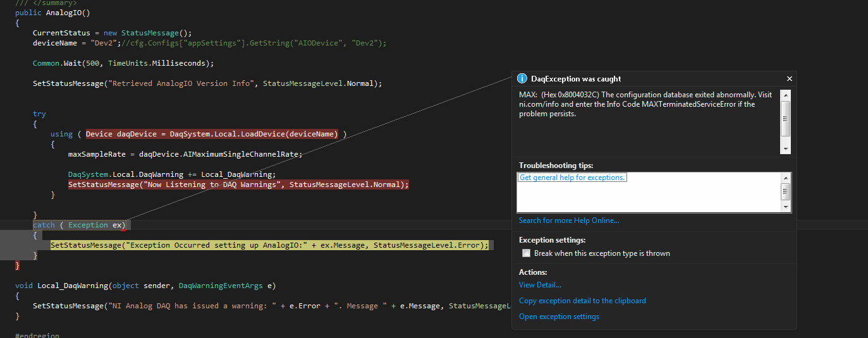Screen dimensions: 868x338
Task: Open Get general help for exceptions link
Action: click(572, 178)
